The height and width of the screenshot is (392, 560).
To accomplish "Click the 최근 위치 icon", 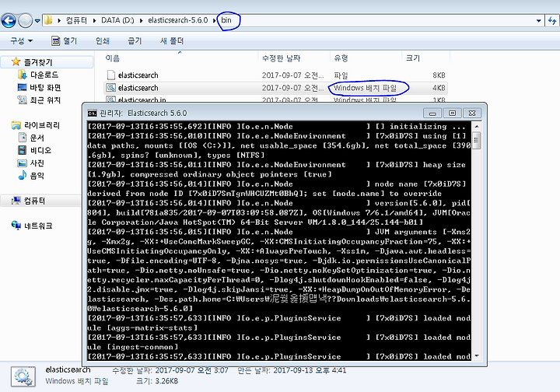I will pos(22,100).
